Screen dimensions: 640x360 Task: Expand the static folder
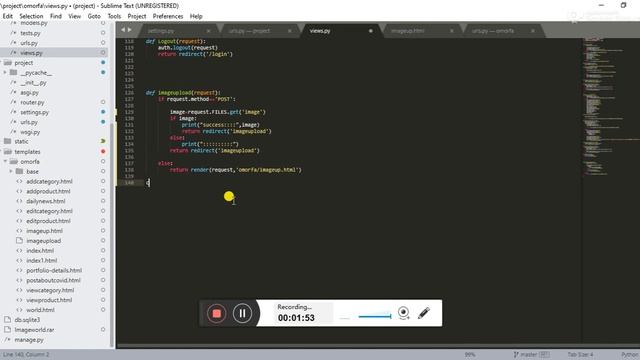click(x=21, y=141)
